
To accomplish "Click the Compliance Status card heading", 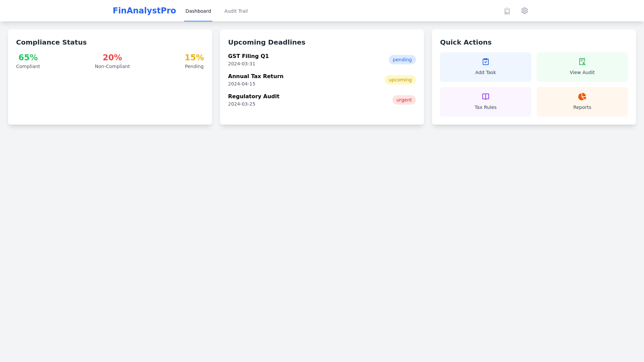I will (51, 42).
